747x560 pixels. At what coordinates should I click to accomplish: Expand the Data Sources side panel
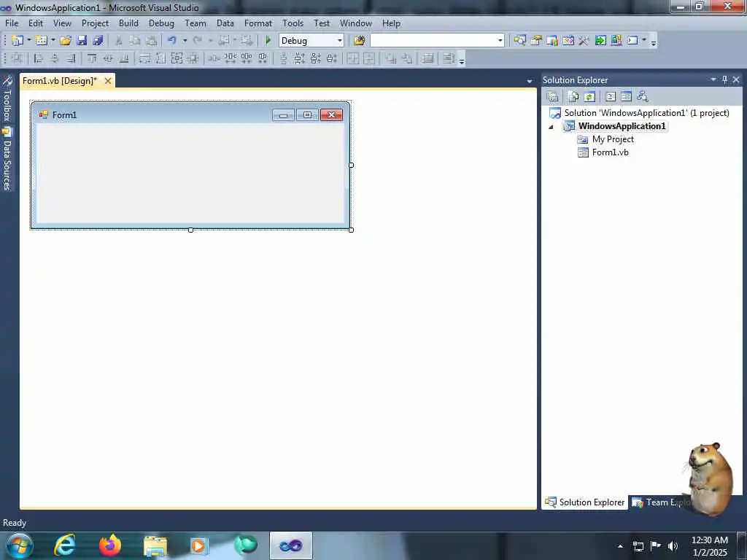[x=7, y=160]
